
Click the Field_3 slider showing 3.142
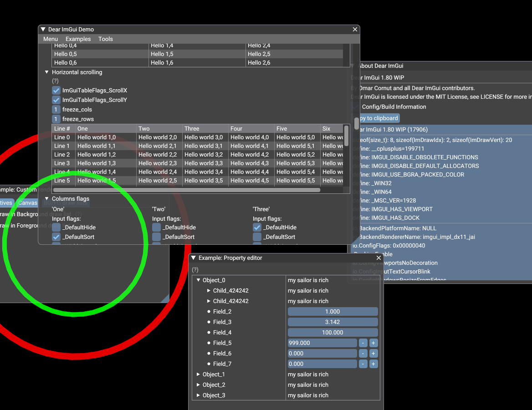click(x=332, y=322)
